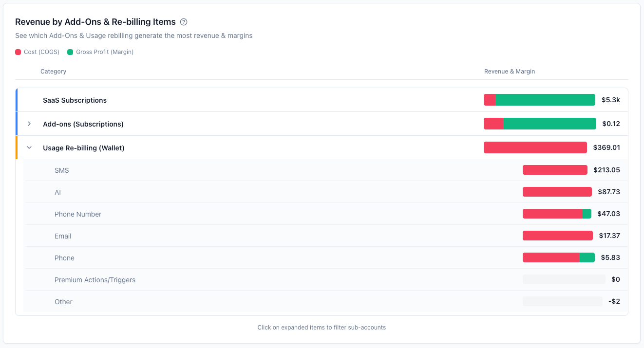Collapse the Usage Re-billing (Wallet) chevron
The height and width of the screenshot is (348, 644).
click(29, 147)
